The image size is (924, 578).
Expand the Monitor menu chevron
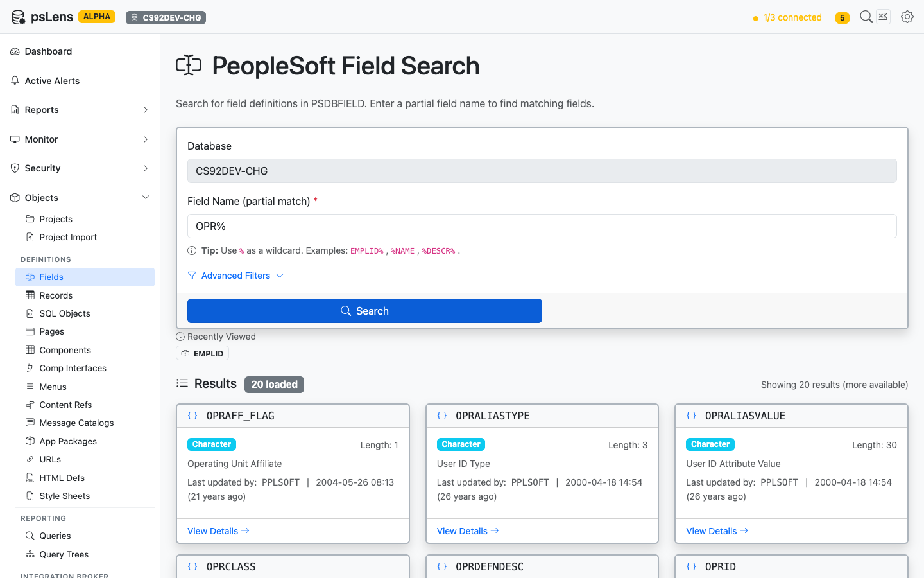[146, 139]
